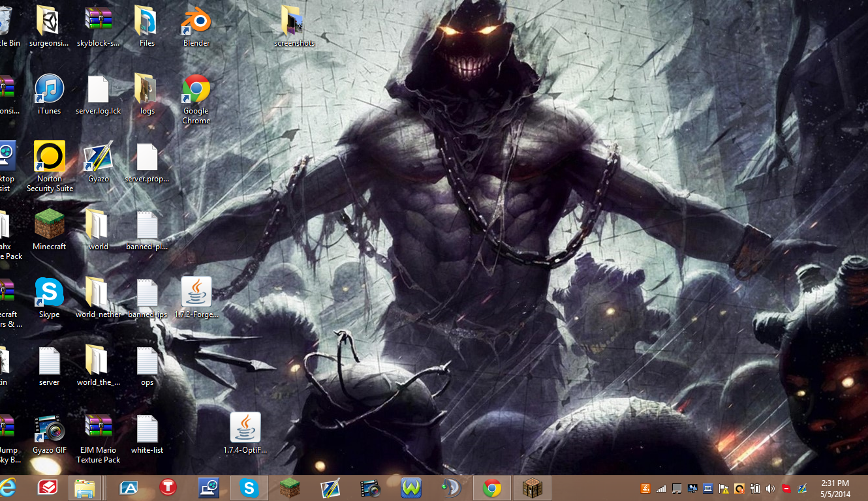Click the green W taskbar icon
868x501 pixels.
click(411, 488)
